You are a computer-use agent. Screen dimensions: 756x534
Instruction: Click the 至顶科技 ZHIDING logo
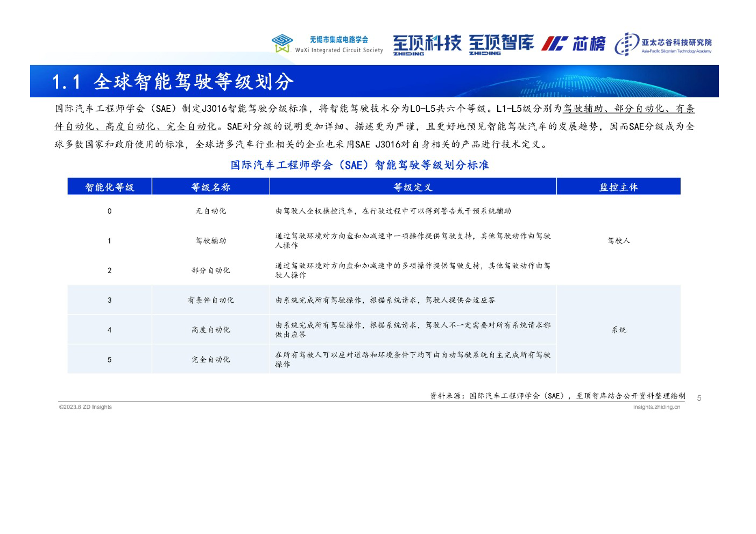click(x=427, y=45)
